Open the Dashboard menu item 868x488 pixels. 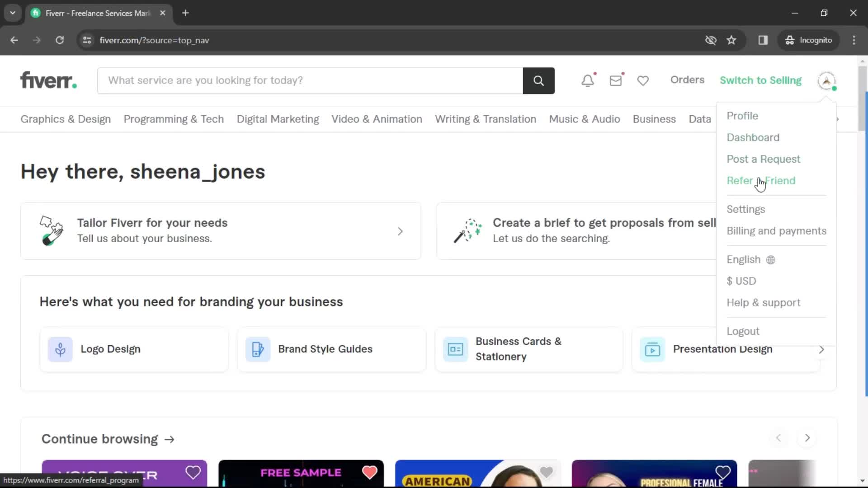[x=753, y=137]
